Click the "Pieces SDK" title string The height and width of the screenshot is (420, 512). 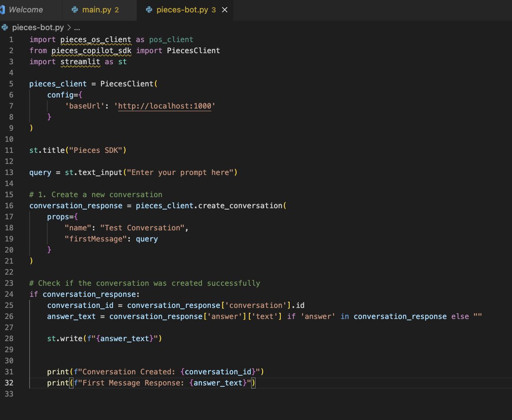(96, 150)
